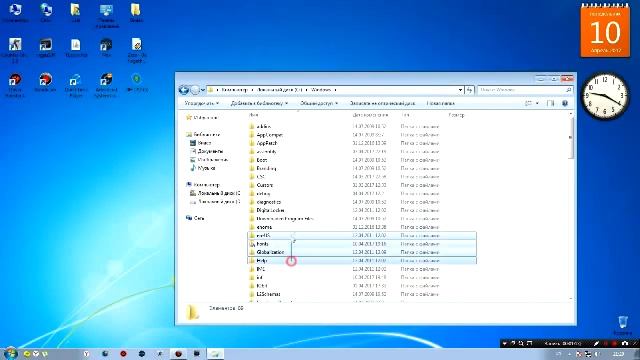640x360 pixels.
Task: Select the addins folder icon
Action: point(252,126)
